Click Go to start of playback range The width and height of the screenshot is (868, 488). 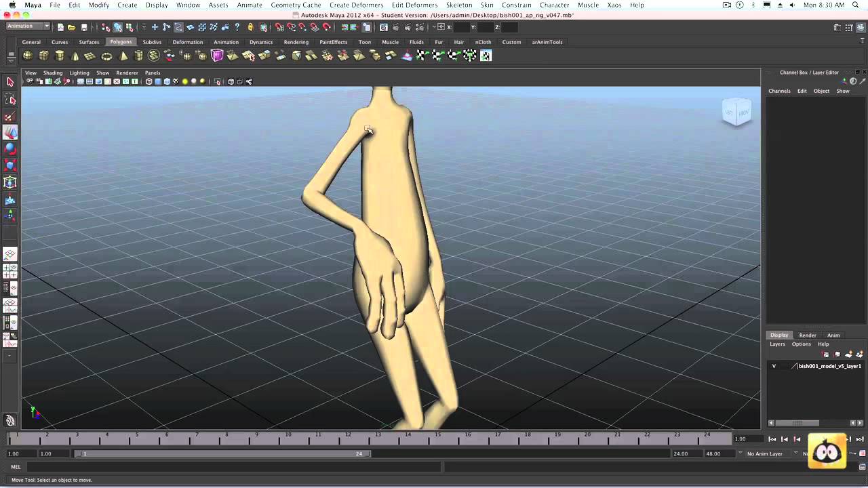coord(772,439)
